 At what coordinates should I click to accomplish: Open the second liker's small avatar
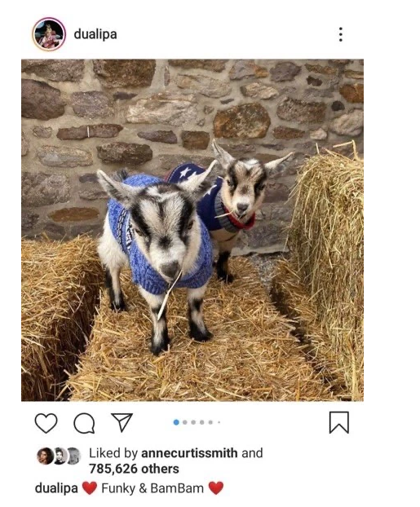click(60, 456)
